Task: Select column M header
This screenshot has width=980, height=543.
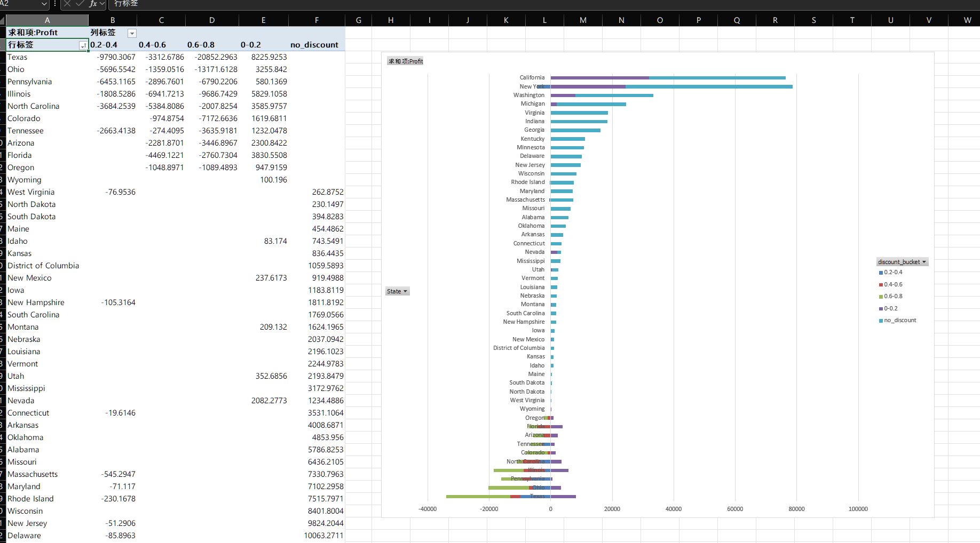Action: tap(583, 20)
